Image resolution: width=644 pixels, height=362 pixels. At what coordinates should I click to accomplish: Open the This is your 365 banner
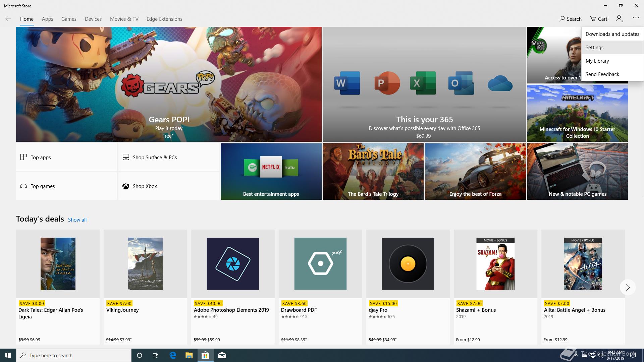coord(424,84)
